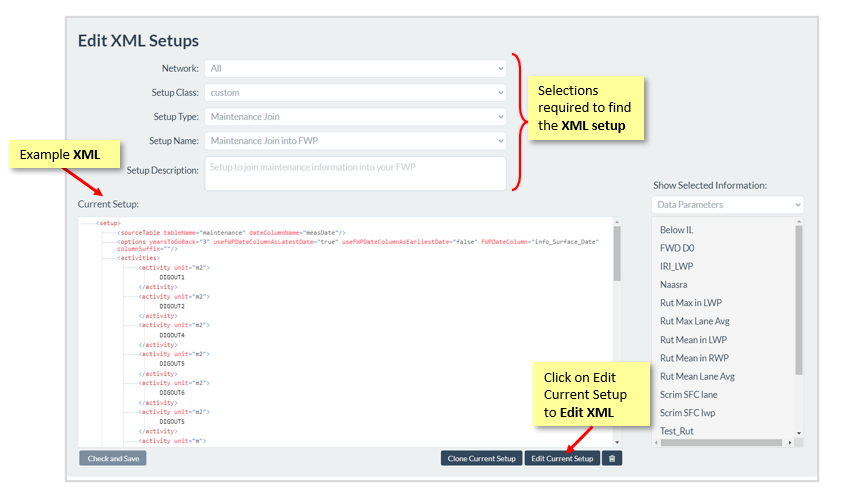Click the sourceTable line in XML
857x489 pixels.
(x=231, y=233)
